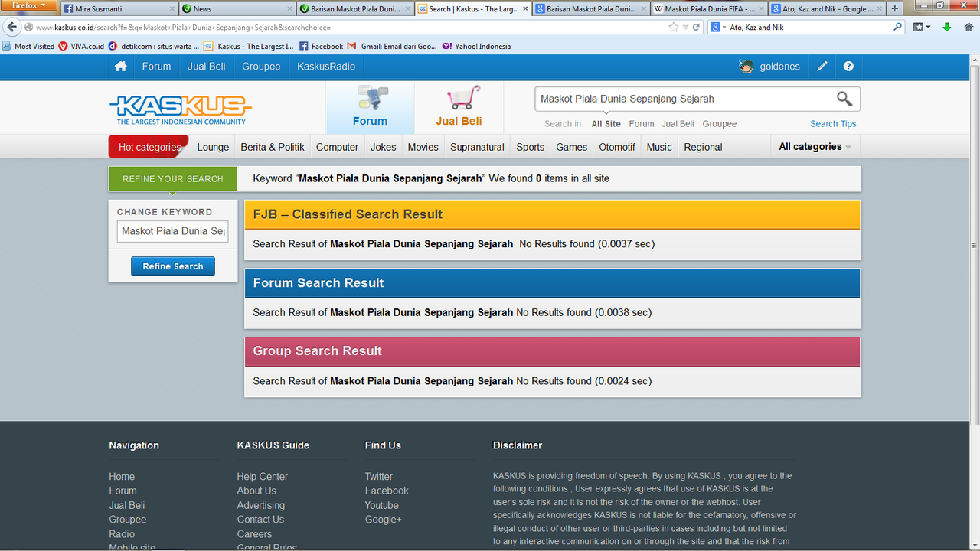Open the Otomotif category
The height and width of the screenshot is (551, 980).
coord(617,147)
